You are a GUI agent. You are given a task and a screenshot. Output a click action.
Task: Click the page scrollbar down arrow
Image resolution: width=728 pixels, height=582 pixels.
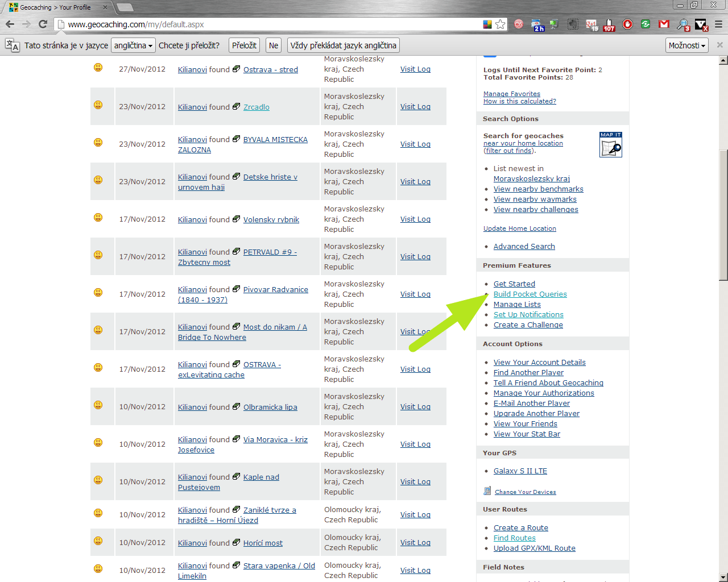point(723,577)
